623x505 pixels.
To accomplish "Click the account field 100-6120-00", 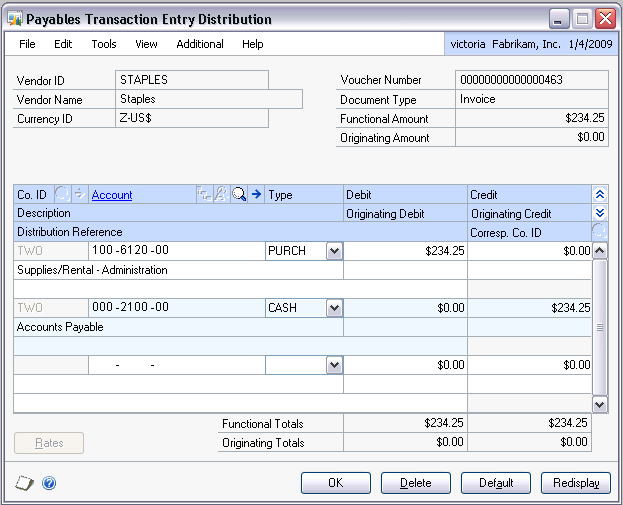I will (x=176, y=252).
